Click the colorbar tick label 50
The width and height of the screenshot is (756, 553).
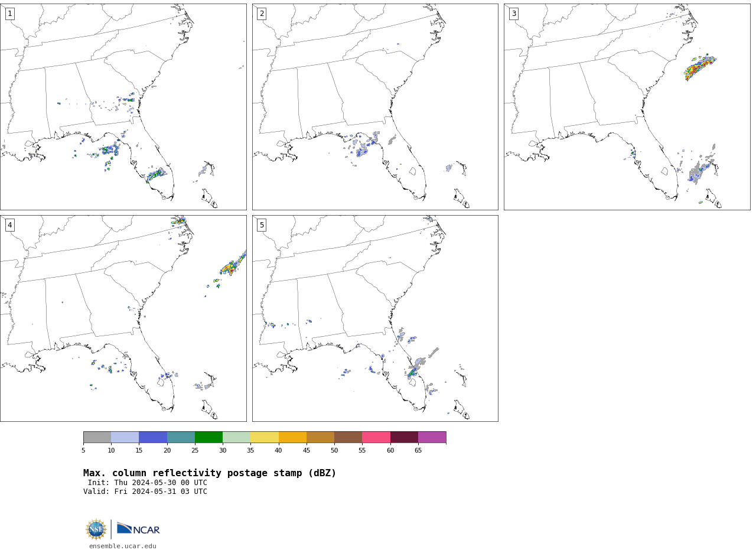tap(334, 451)
